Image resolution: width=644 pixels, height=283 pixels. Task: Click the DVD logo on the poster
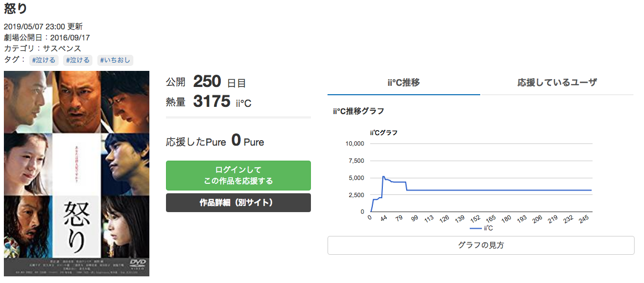pos(137,262)
